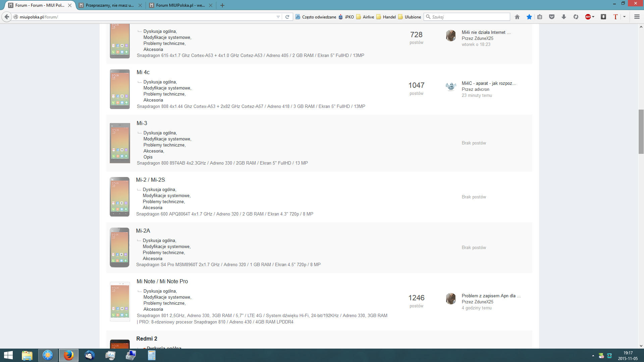Expand the Adblock Plus dropdown arrow
This screenshot has height=362, width=644.
(593, 17)
